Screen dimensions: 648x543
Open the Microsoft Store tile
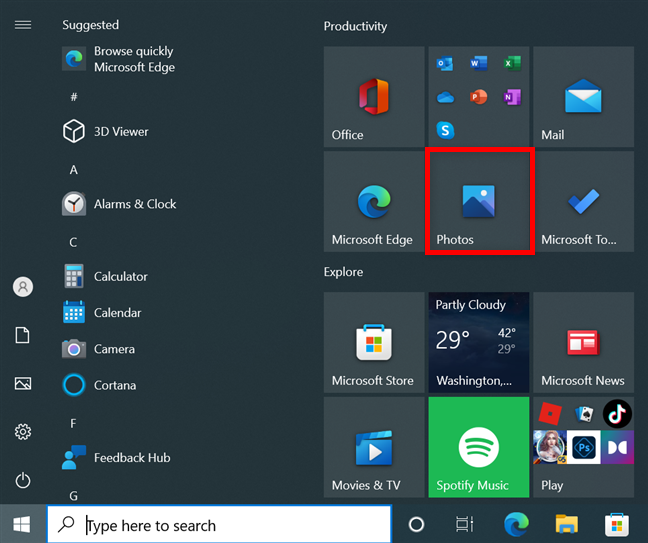pos(374,342)
